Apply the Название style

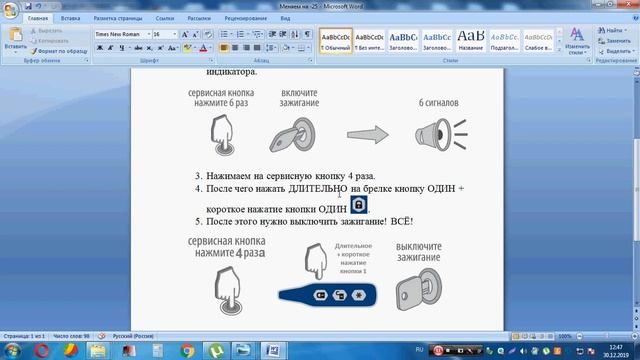coord(471,40)
